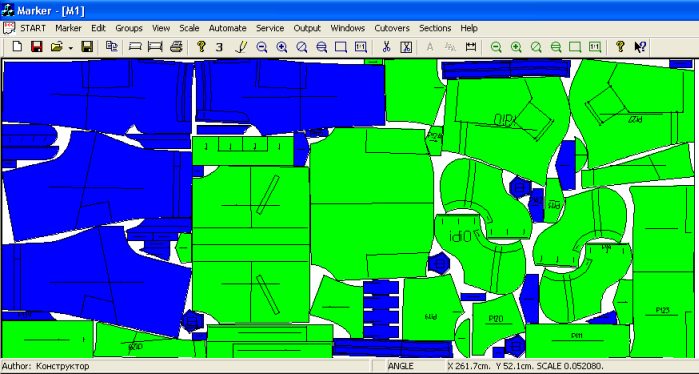
Task: Open the Automate menu
Action: click(x=227, y=28)
